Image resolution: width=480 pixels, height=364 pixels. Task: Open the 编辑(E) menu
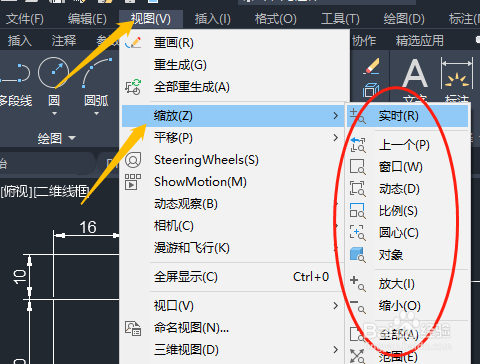point(87,19)
